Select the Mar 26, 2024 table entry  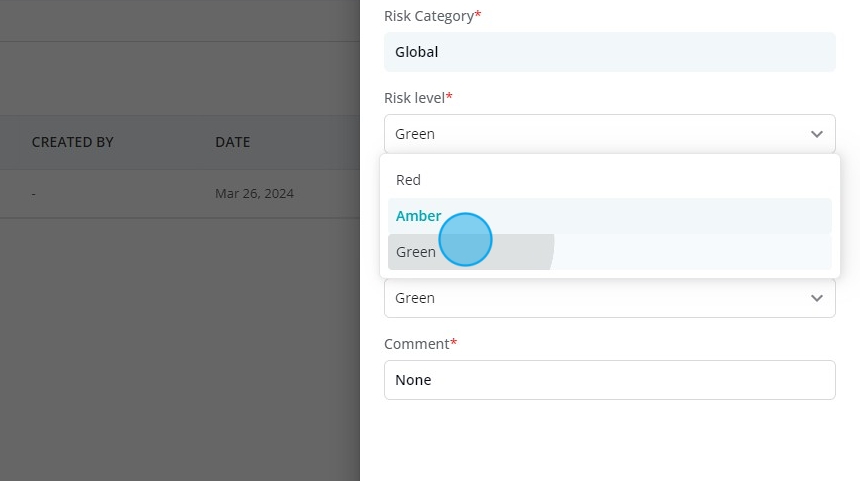coord(254,194)
